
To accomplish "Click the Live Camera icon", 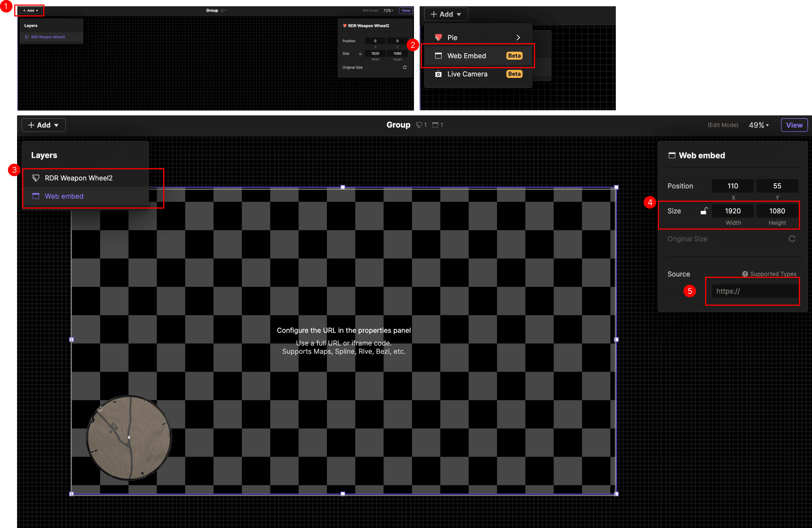I will pyautogui.click(x=438, y=74).
